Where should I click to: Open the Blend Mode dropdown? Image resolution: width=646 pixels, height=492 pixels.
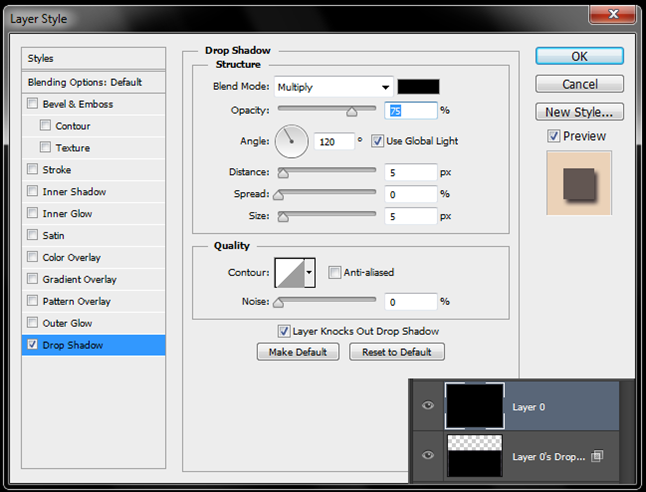point(332,87)
